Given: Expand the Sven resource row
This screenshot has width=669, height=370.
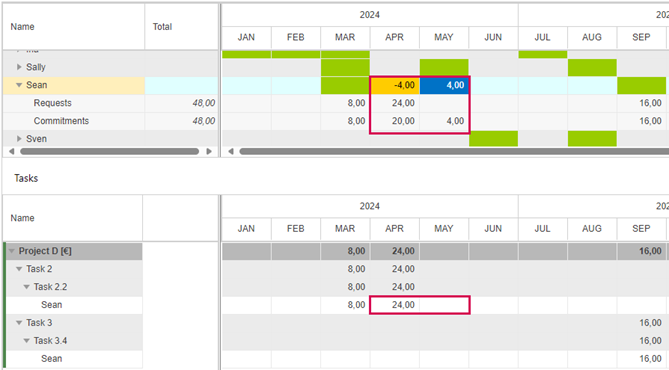Looking at the screenshot, I should [19, 139].
